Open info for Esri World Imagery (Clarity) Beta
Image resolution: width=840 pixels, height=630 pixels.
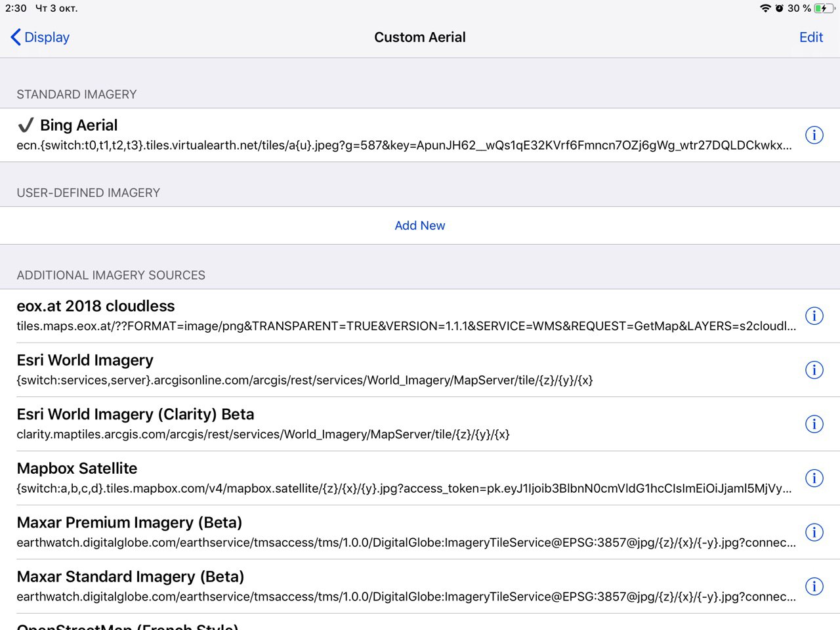814,424
